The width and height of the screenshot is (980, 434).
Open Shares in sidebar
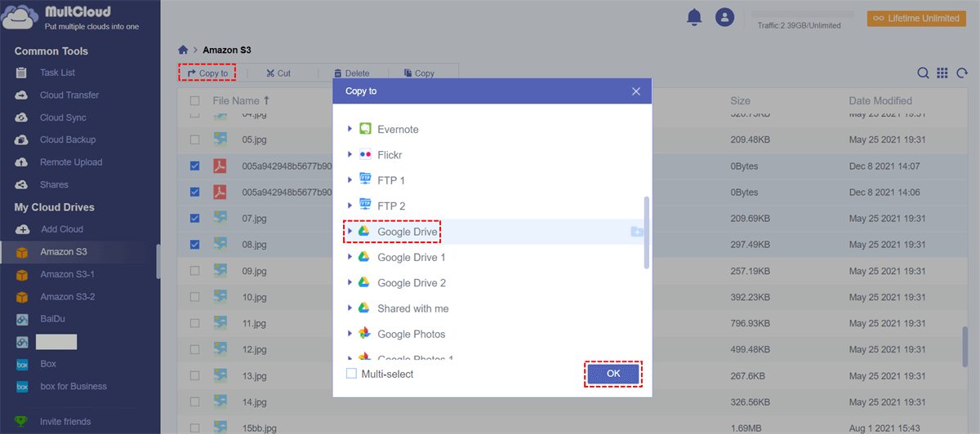pyautogui.click(x=54, y=184)
